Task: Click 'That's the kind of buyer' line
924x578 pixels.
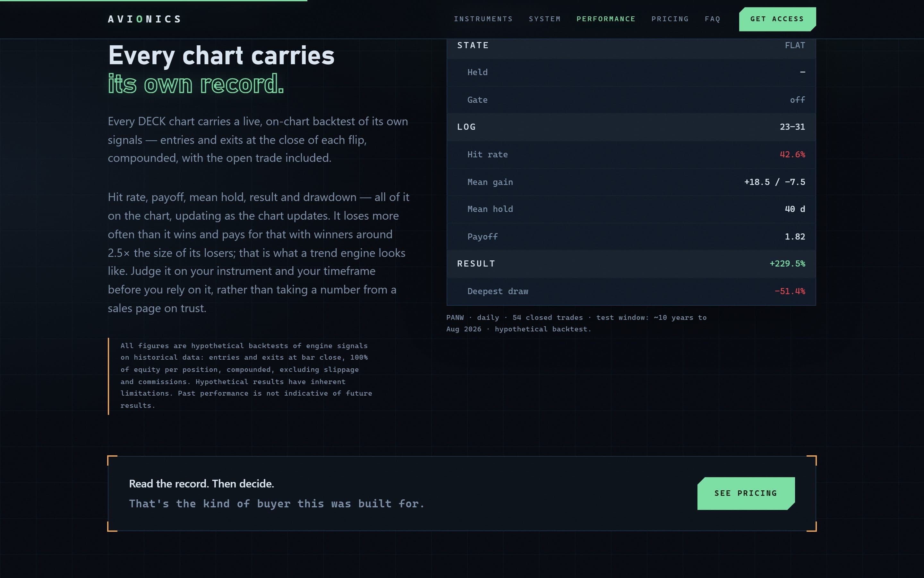Action: pos(277,504)
